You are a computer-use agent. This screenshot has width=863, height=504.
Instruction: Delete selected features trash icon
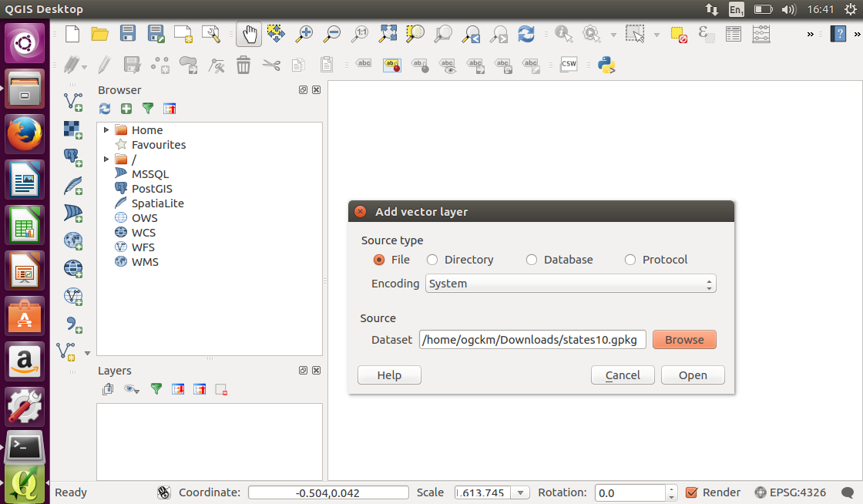[x=243, y=65]
